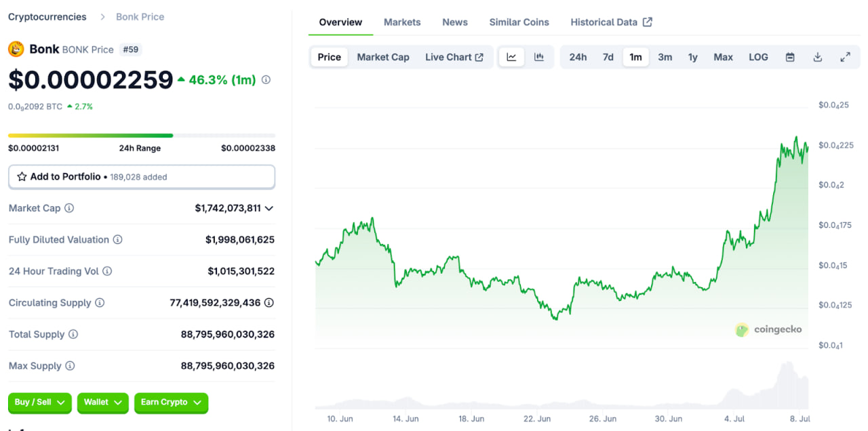
Task: Click the Market Cap chart mode button
Action: click(383, 58)
